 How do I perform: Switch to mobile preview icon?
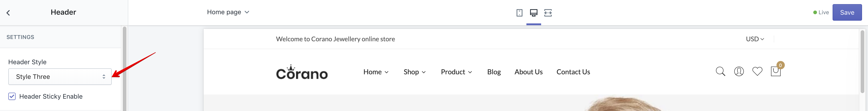[519, 13]
